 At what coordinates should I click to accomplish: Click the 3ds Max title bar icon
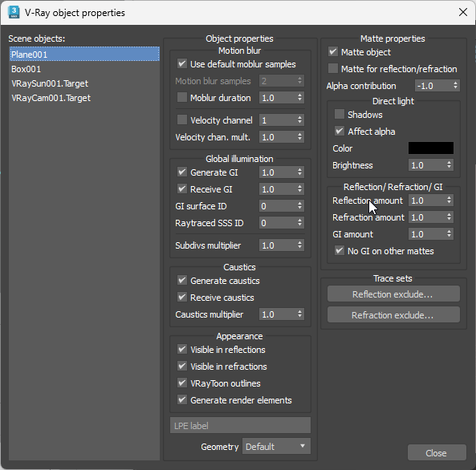click(x=14, y=13)
